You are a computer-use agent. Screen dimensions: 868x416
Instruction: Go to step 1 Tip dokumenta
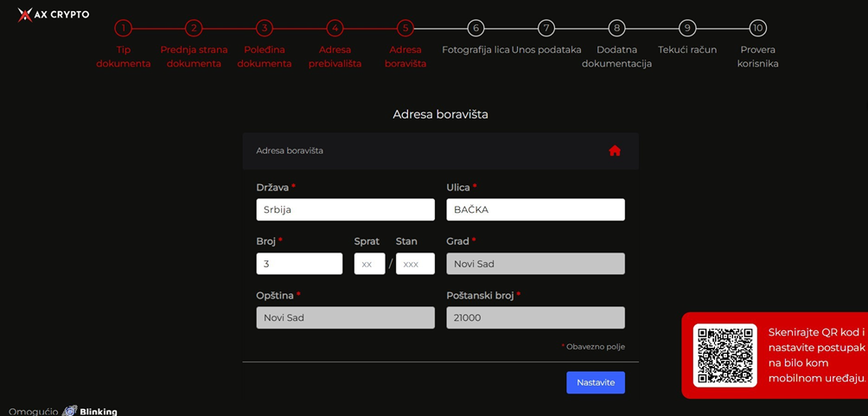pyautogui.click(x=124, y=28)
